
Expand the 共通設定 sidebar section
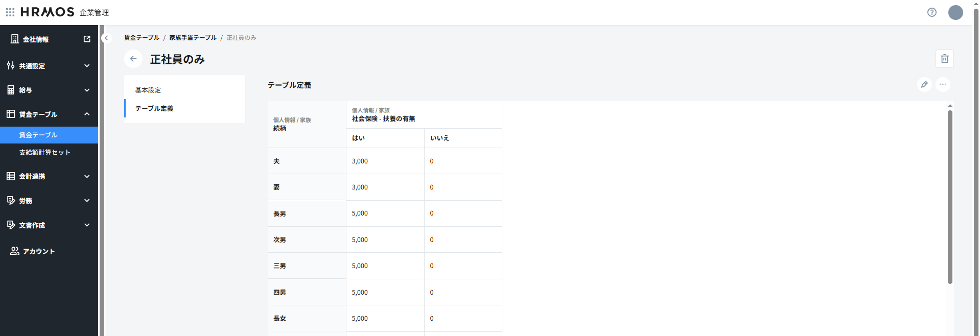(49, 66)
